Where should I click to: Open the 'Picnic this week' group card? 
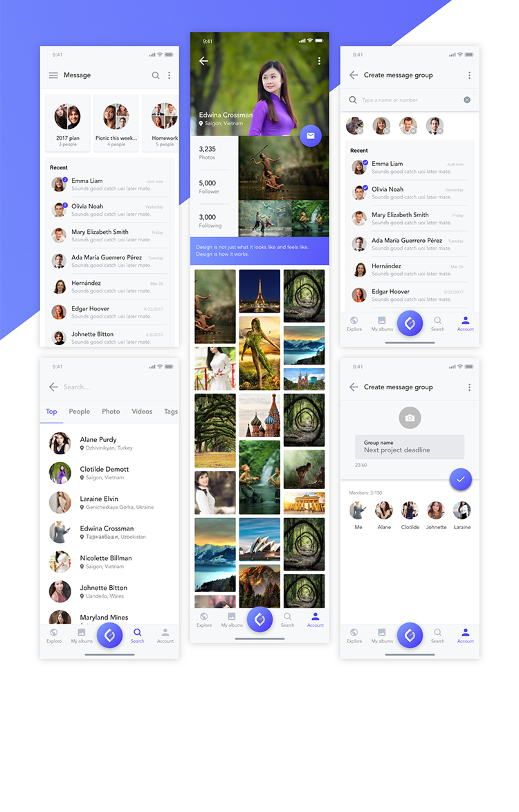tap(116, 122)
